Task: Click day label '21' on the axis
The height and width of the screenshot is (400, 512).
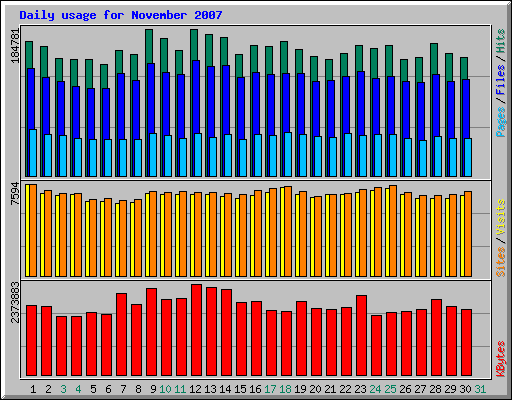Action: click(x=330, y=389)
